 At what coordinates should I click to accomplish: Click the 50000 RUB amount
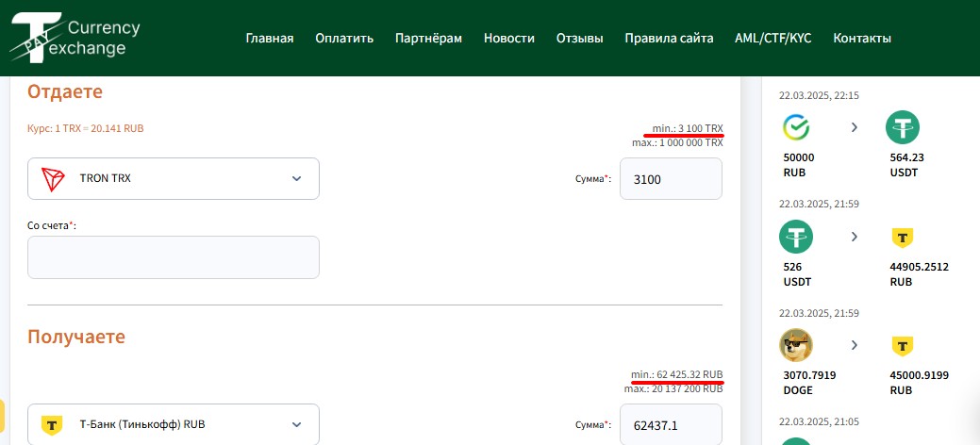pos(799,165)
